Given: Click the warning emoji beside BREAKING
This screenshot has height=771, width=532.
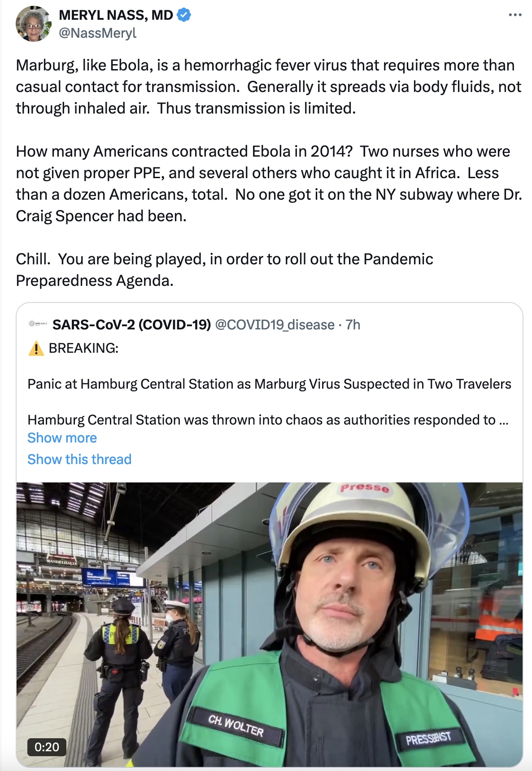Looking at the screenshot, I should click(36, 348).
